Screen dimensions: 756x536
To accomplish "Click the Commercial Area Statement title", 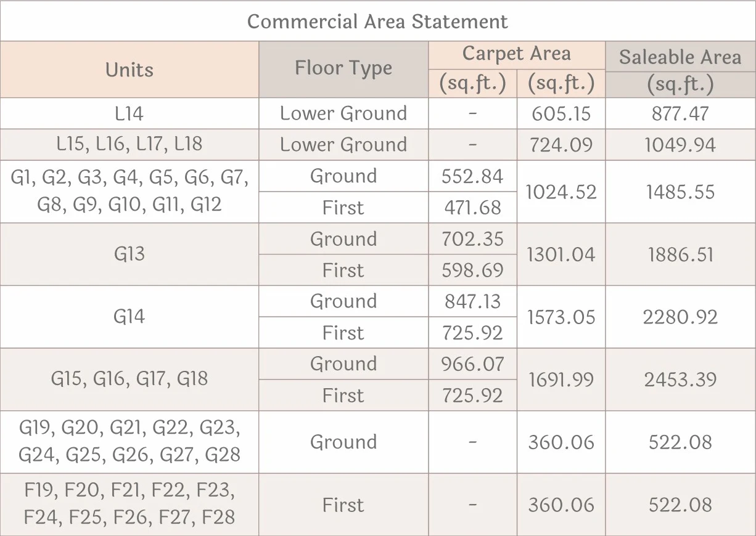I will point(377,22).
